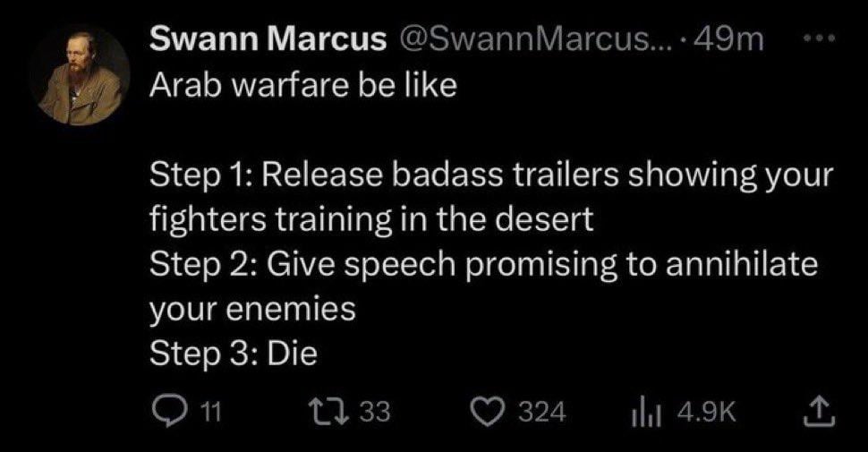This screenshot has height=452, width=868.
Task: Click the 11 replies count
Action: click(209, 413)
